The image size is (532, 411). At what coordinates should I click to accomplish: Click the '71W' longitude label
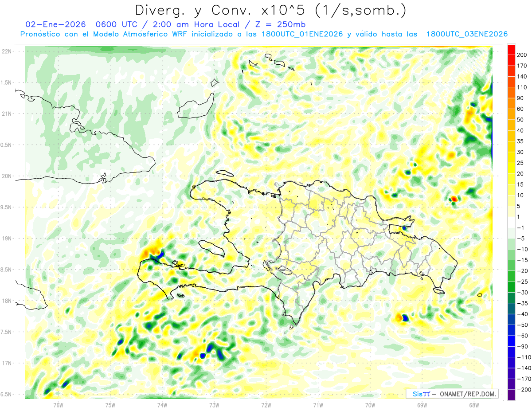point(318,405)
